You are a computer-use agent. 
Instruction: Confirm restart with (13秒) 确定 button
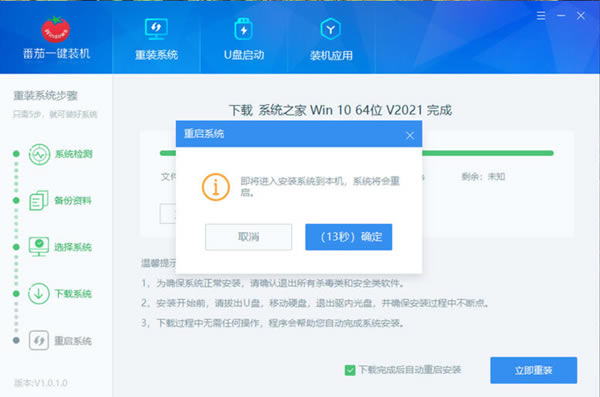pos(349,237)
